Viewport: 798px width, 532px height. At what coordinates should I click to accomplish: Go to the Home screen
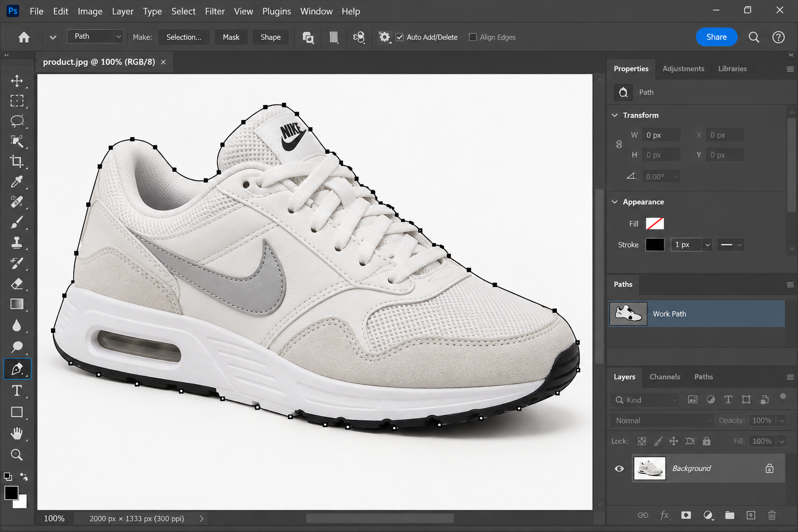tap(24, 37)
